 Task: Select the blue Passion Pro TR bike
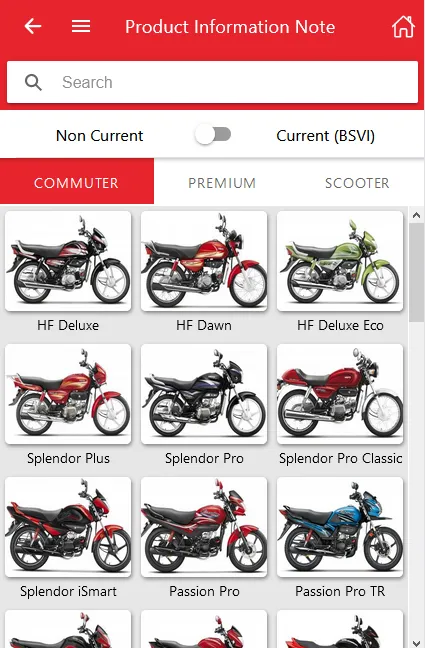click(x=340, y=527)
